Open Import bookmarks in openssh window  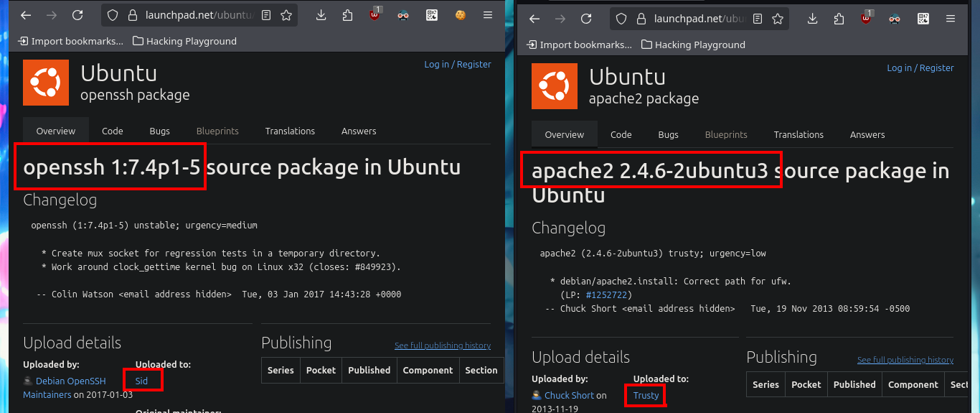pyautogui.click(x=71, y=41)
